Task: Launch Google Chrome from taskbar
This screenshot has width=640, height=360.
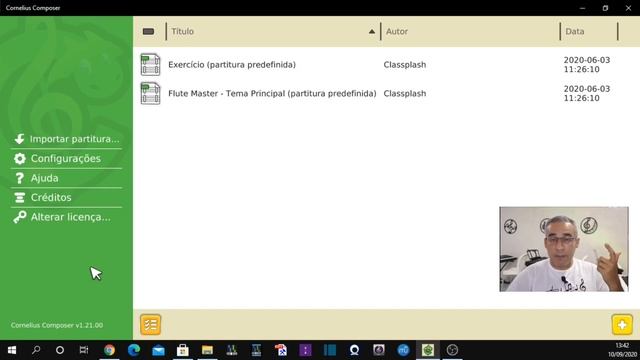Action: tap(109, 350)
